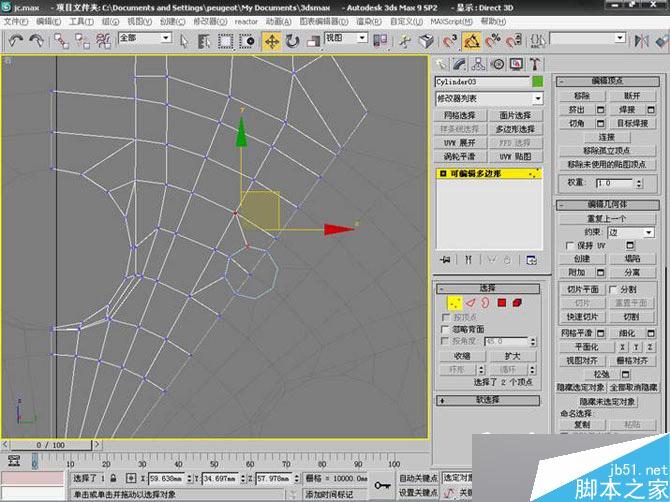The height and width of the screenshot is (502, 670).
Task: Click the Rectangular Selection Region icon
Action: pos(225,41)
